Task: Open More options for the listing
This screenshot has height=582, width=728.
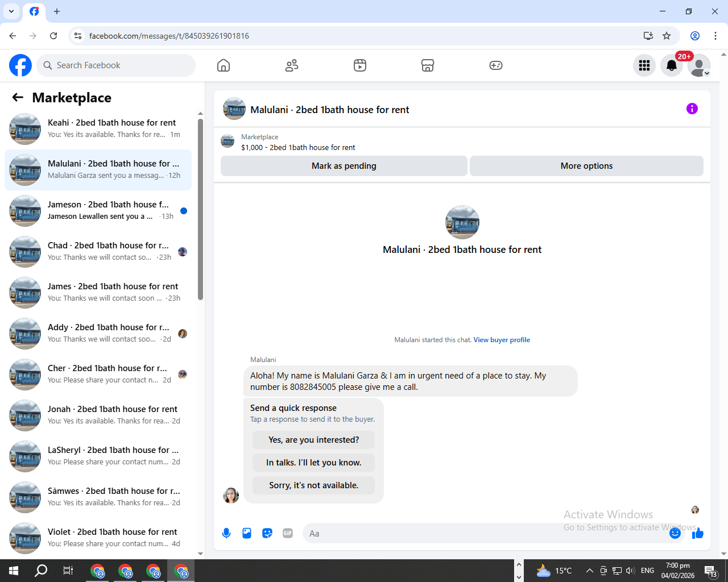Action: click(586, 166)
